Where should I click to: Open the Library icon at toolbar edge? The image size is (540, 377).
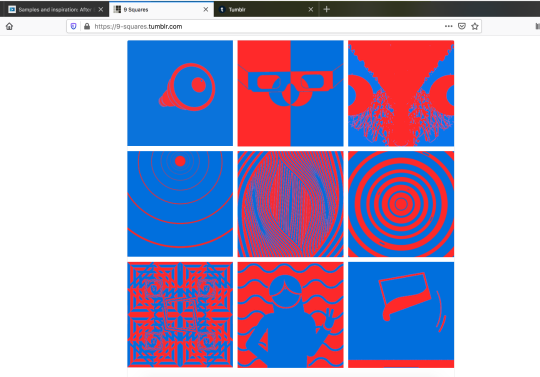[x=538, y=26]
